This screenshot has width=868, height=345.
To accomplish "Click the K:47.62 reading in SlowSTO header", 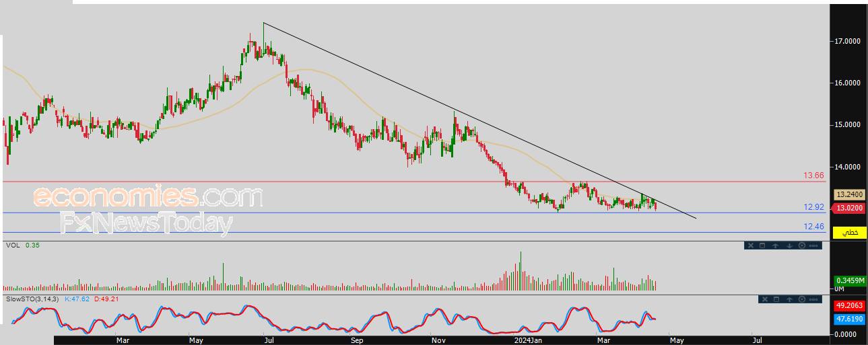I will [77, 299].
